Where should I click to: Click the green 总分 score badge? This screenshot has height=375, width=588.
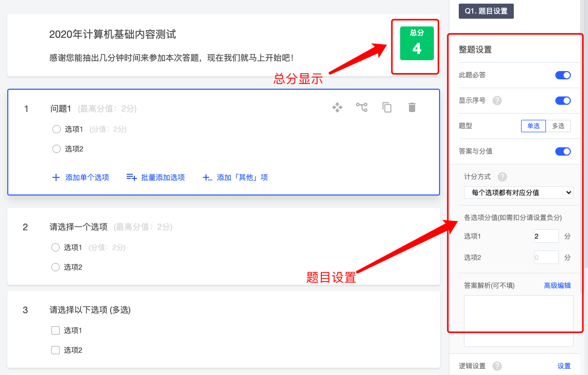(417, 44)
